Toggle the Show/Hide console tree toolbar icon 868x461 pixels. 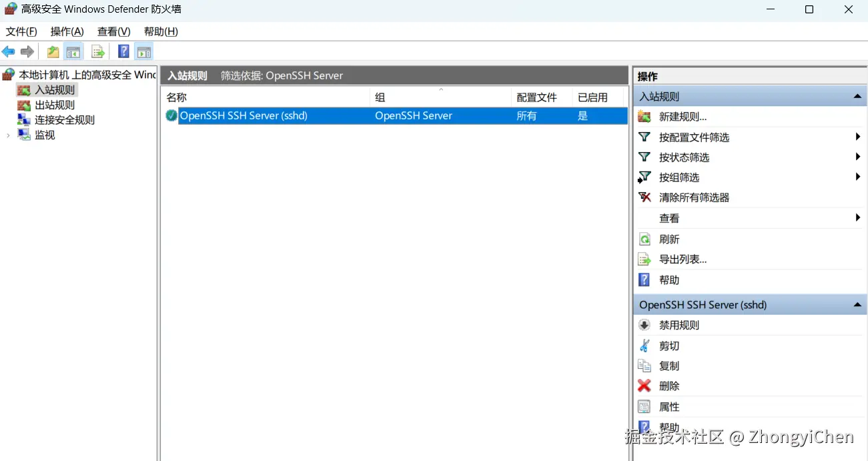[73, 51]
